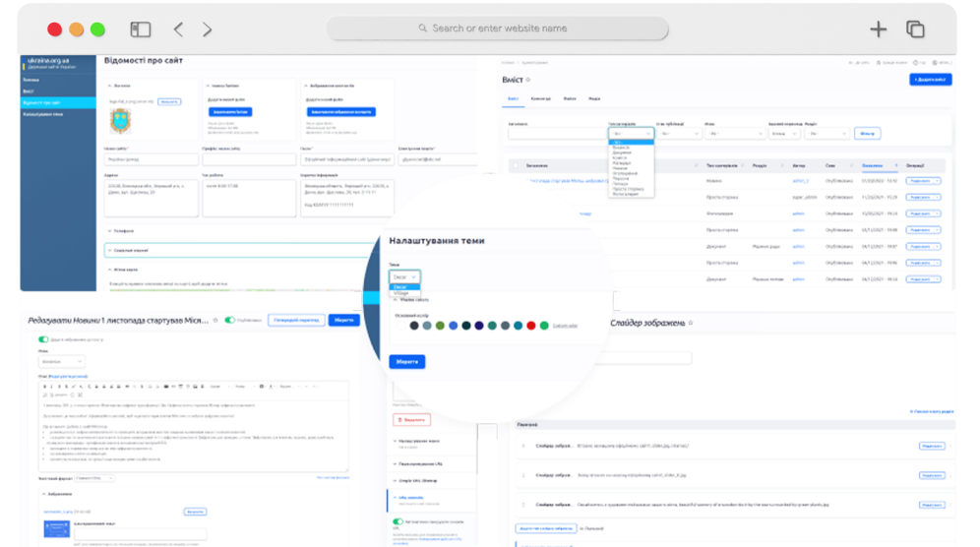Click the browser sidebar toggle icon
Image resolution: width=980 pixels, height=547 pixels.
[x=140, y=30]
